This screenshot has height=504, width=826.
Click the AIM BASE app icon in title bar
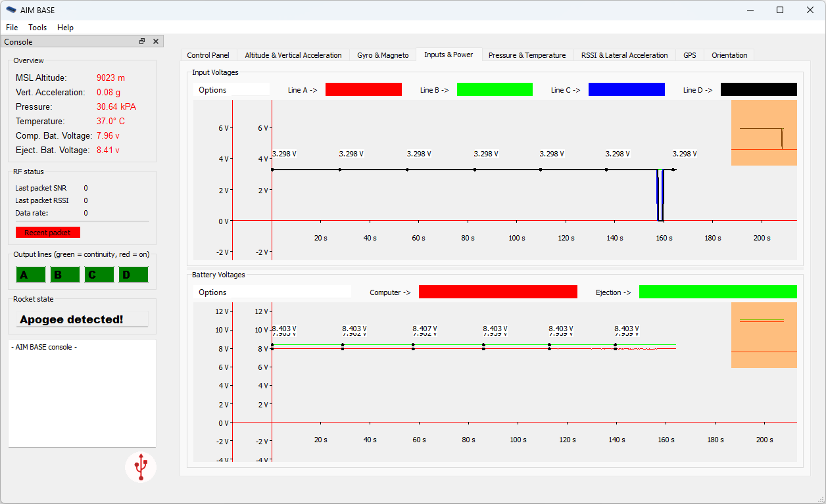(11, 10)
